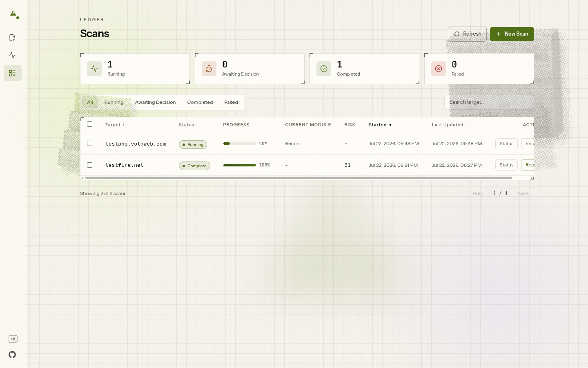Click the 100% progress bar for testfire.net
Image resolution: width=588 pixels, height=368 pixels.
pyautogui.click(x=240, y=165)
